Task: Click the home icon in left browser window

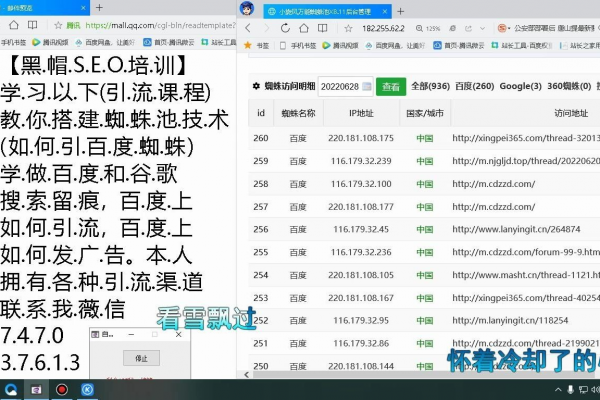Action: (x=14, y=25)
